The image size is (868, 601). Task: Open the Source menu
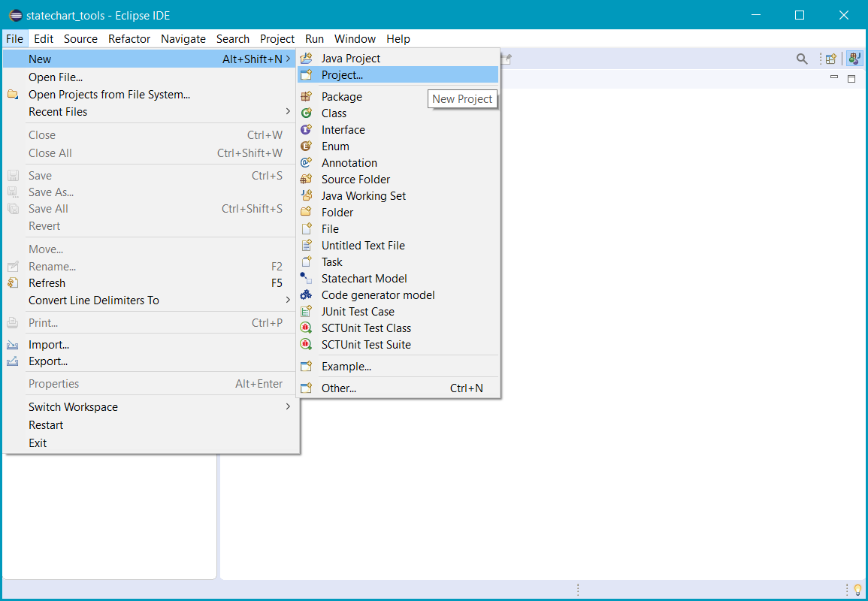[80, 39]
